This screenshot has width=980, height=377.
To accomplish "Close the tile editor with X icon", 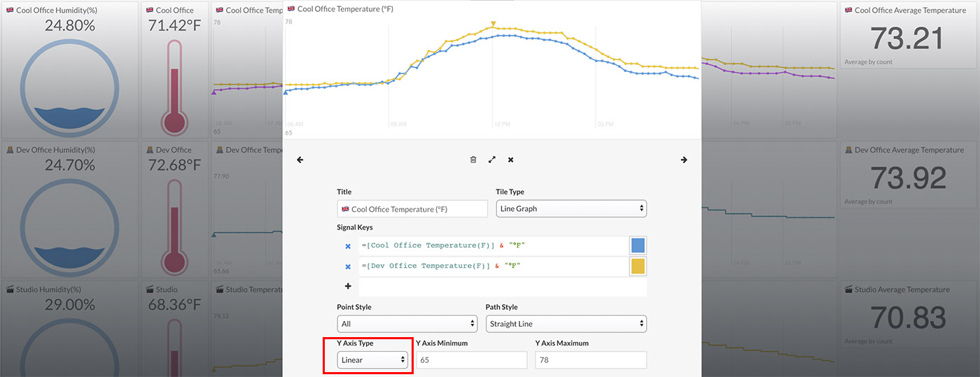I will [x=511, y=160].
